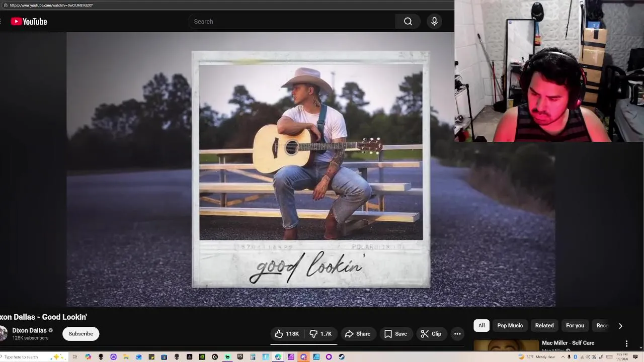The width and height of the screenshot is (644, 362).
Task: Open Logitech G Hub taskbar icon
Action: [215, 357]
